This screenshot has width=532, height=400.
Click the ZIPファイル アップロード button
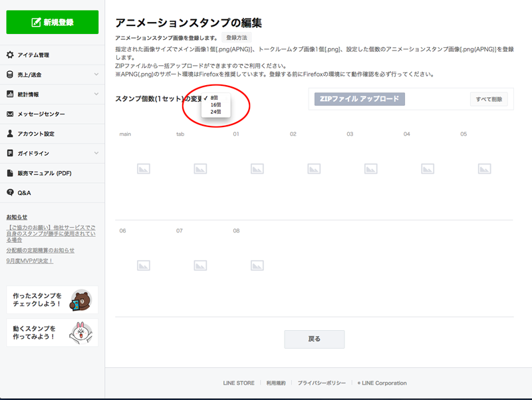pos(359,99)
